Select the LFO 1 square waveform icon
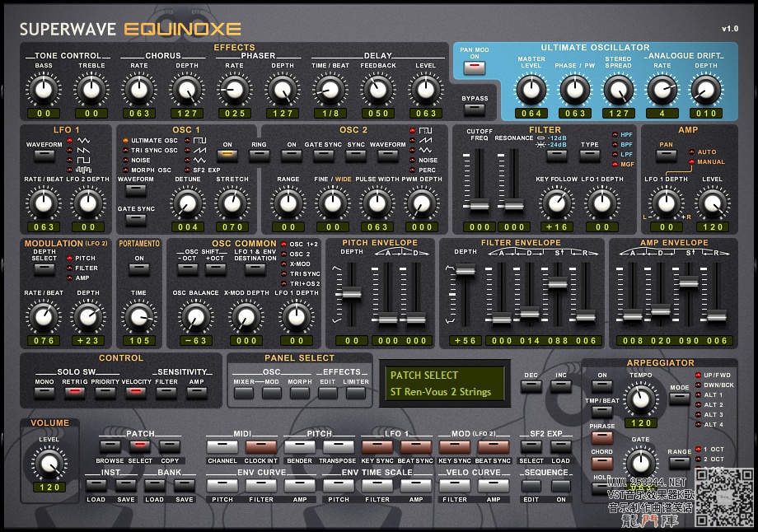Viewport: 758px width, 532px height. coord(84,160)
